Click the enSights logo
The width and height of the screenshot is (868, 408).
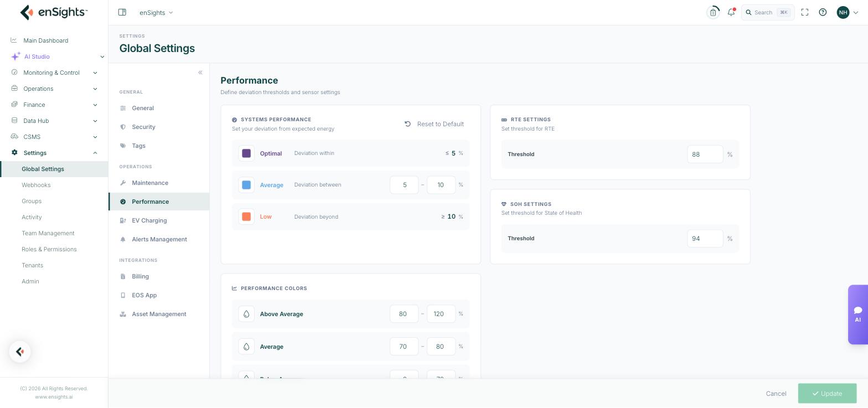(x=54, y=12)
